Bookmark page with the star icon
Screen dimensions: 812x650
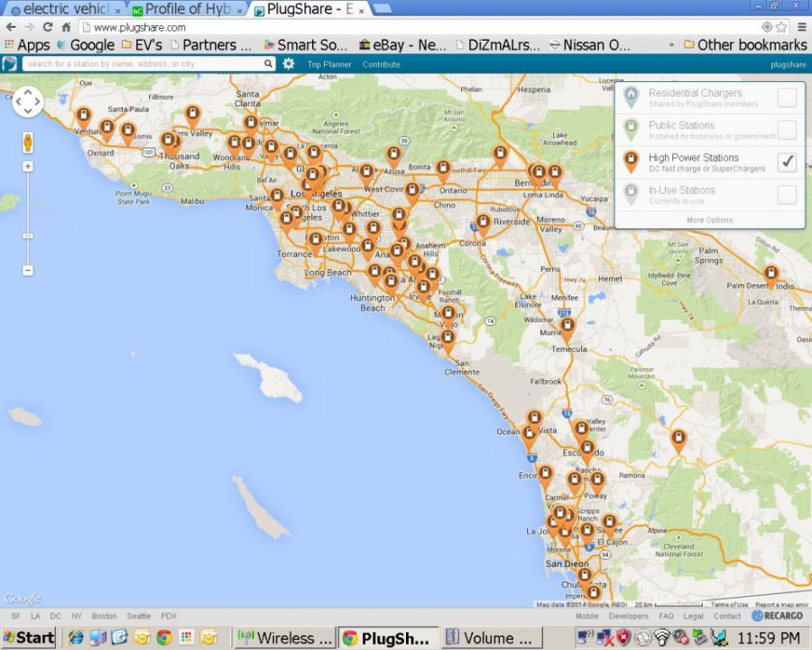(781, 27)
